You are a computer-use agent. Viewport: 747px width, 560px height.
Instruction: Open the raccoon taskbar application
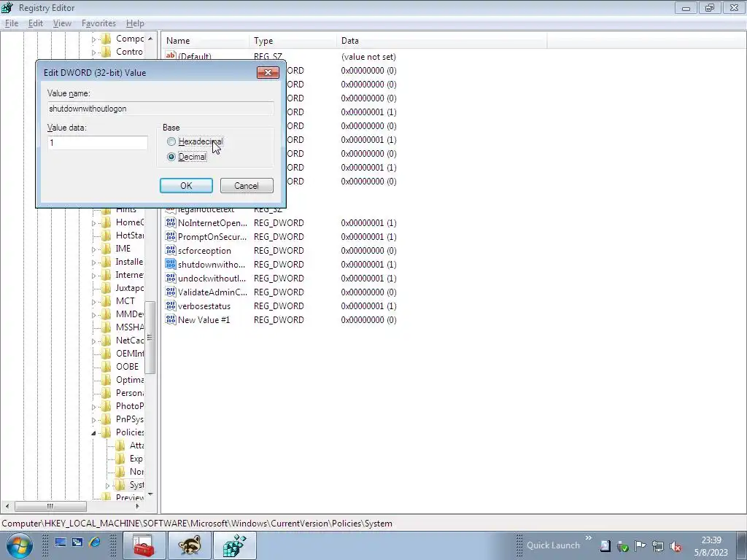(x=190, y=545)
